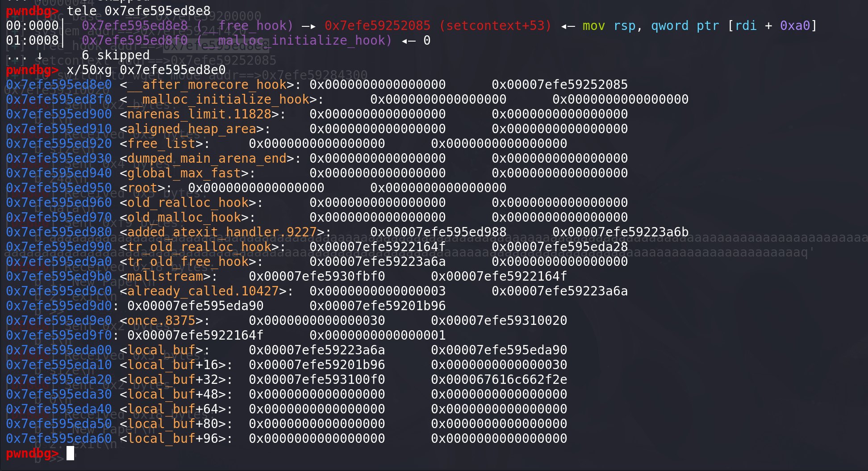
Task: Select the aligned_heap_area symbol
Action: (192, 129)
